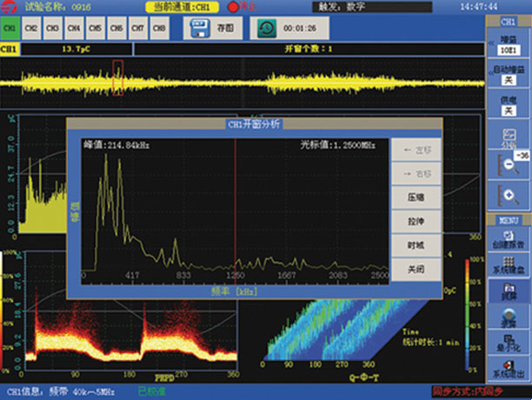
Task: Toggle the third off switch in CH1 panel
Action: tap(507, 110)
